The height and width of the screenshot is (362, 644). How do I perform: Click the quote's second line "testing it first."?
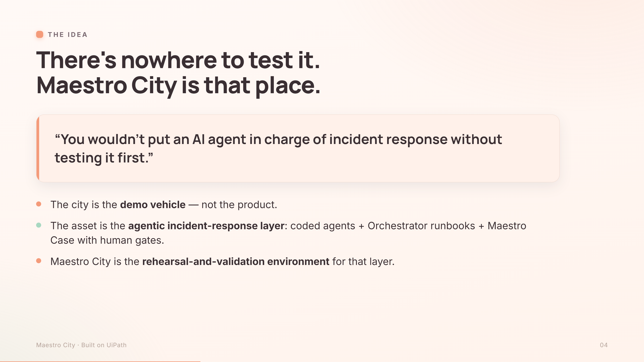tap(104, 158)
